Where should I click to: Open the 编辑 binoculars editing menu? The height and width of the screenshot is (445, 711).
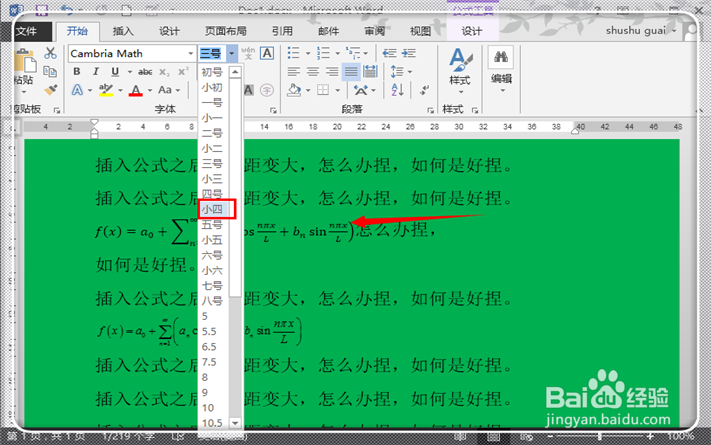[501, 69]
